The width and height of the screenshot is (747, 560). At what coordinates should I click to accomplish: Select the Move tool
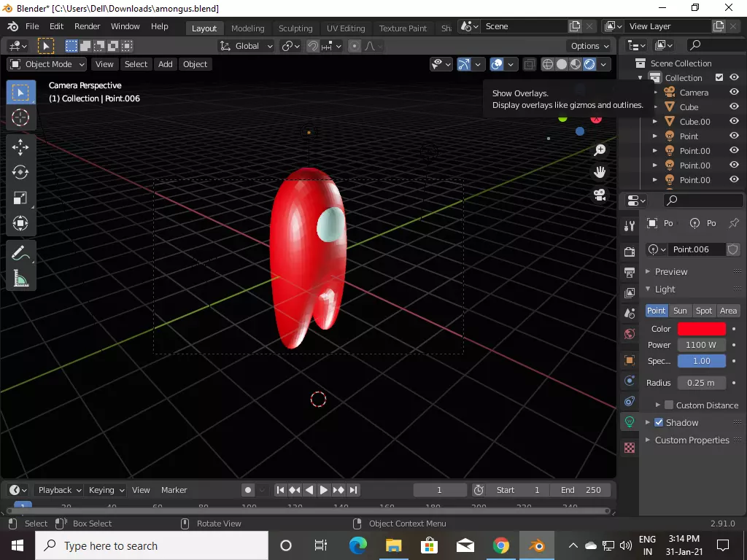point(20,147)
